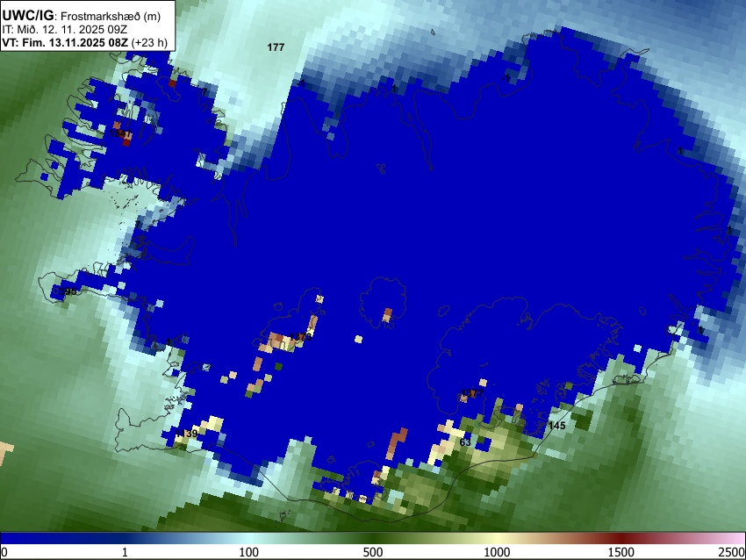Select the 63 value label on the map
This screenshot has height=560, width=746.
click(465, 442)
